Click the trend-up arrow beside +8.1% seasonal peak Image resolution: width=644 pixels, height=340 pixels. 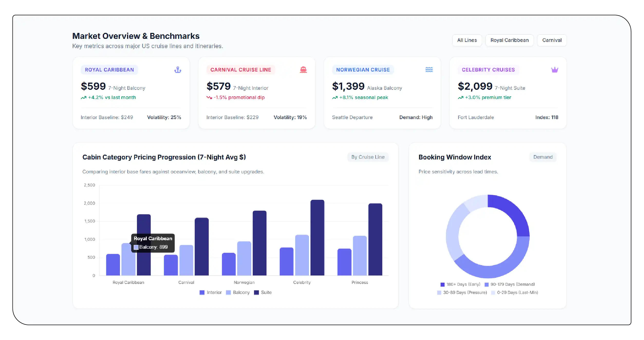[335, 97]
